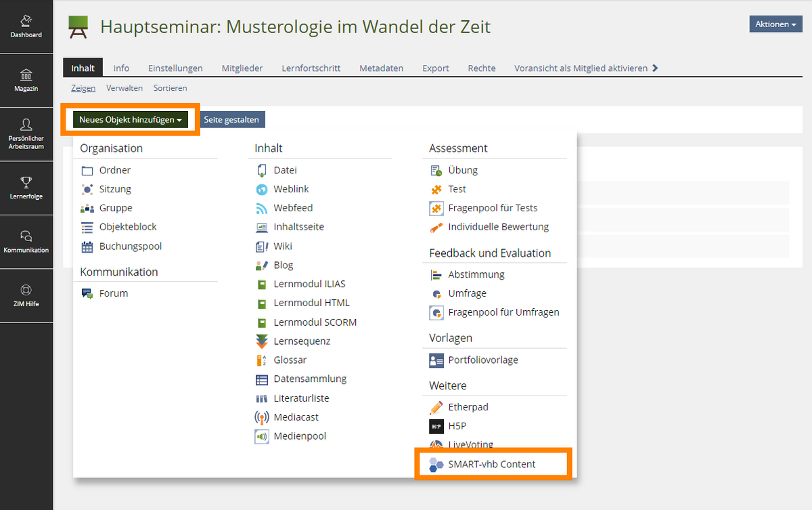This screenshot has height=510, width=812.
Task: Expand more tabs with the right chevron
Action: [654, 68]
